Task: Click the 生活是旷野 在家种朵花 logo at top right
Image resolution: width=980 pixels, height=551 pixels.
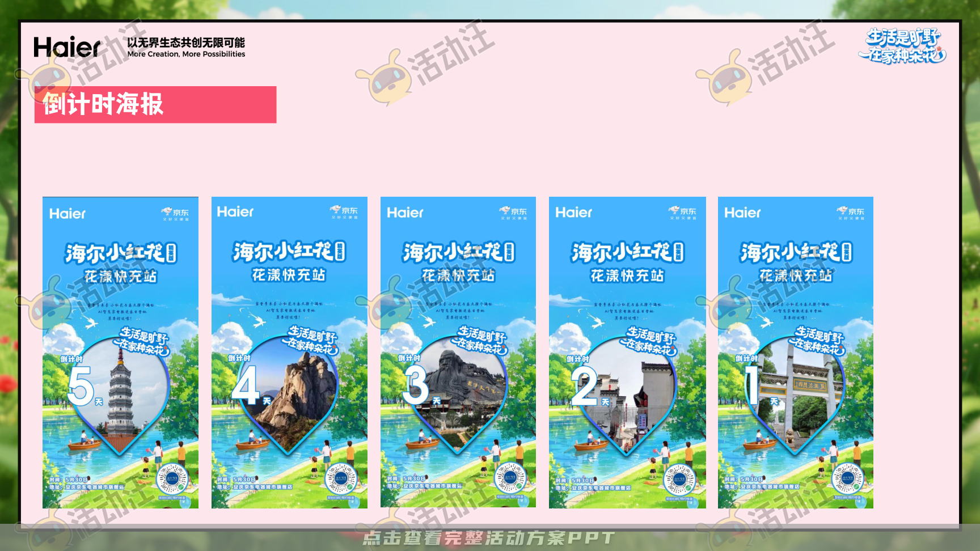Action: coord(902,46)
